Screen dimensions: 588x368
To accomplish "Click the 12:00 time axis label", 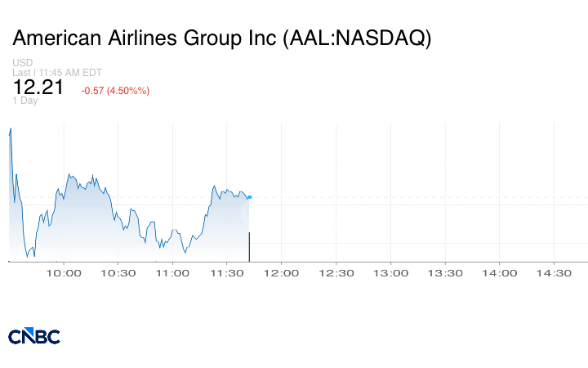I will click(282, 272).
